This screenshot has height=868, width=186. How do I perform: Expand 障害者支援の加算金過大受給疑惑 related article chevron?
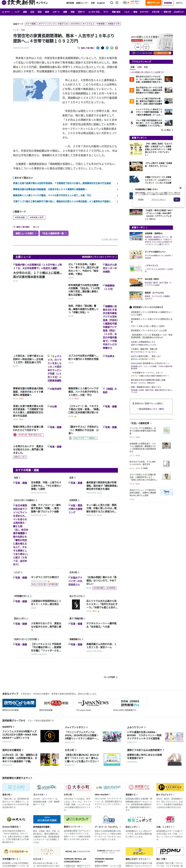(x=117, y=189)
